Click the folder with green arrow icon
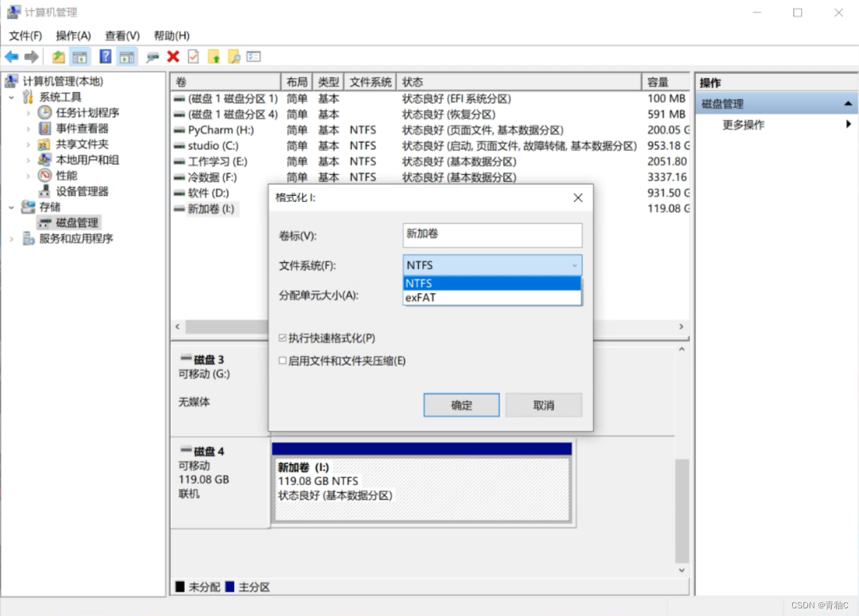 point(214,57)
